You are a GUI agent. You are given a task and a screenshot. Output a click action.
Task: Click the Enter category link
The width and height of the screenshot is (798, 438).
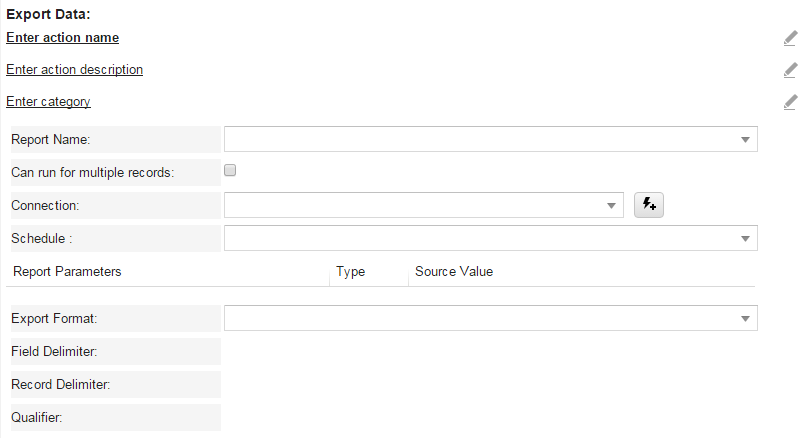49,102
